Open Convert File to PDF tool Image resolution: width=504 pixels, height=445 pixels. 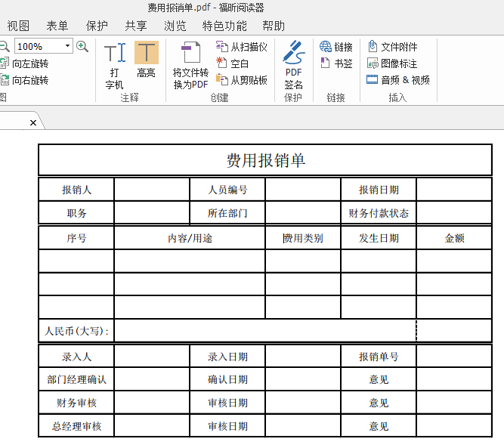click(x=190, y=65)
